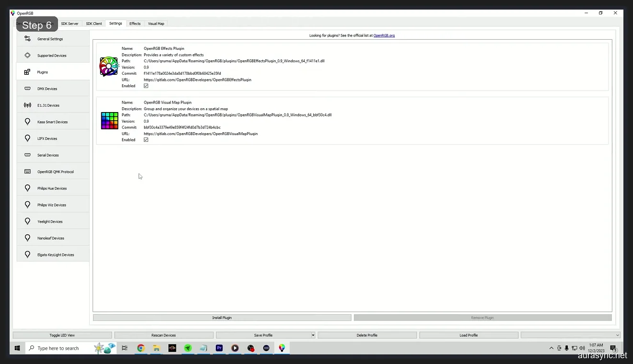Click the Razer Synapse taskbar icon
Screen dimensions: 633x364
pos(188,348)
